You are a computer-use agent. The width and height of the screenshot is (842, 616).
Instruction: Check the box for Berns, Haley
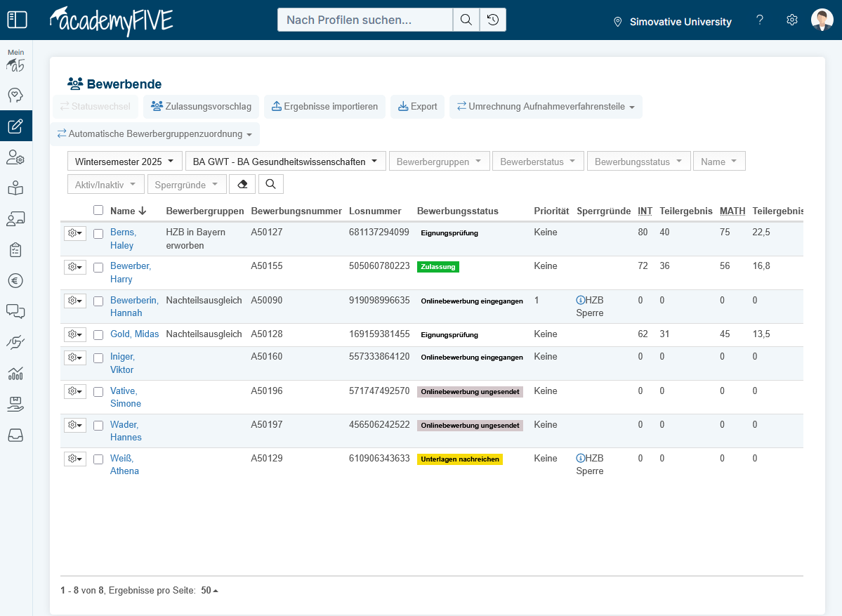98,233
